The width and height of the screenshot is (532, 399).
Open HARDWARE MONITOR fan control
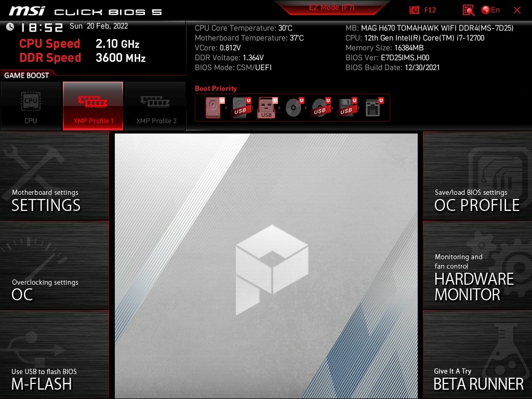(x=477, y=265)
